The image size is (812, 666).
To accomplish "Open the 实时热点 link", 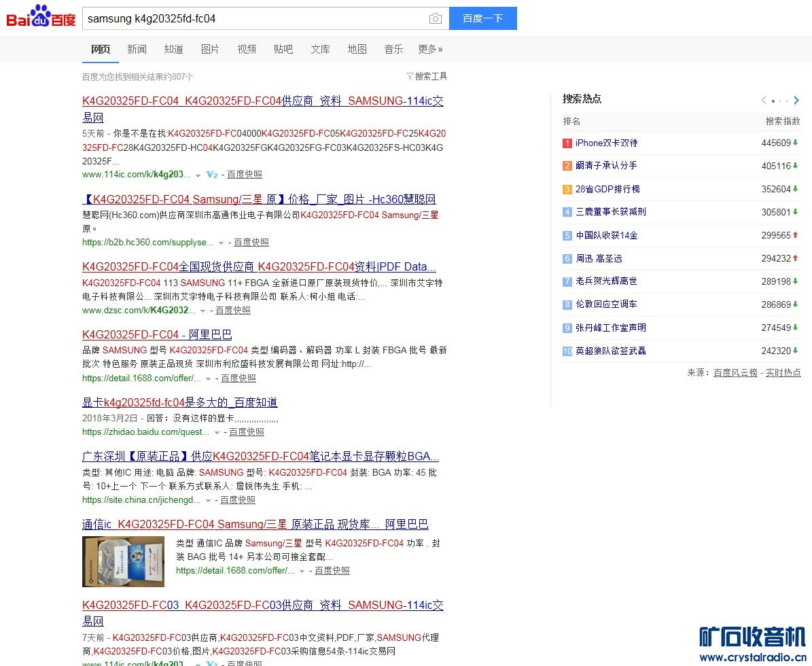I will coord(783,373).
